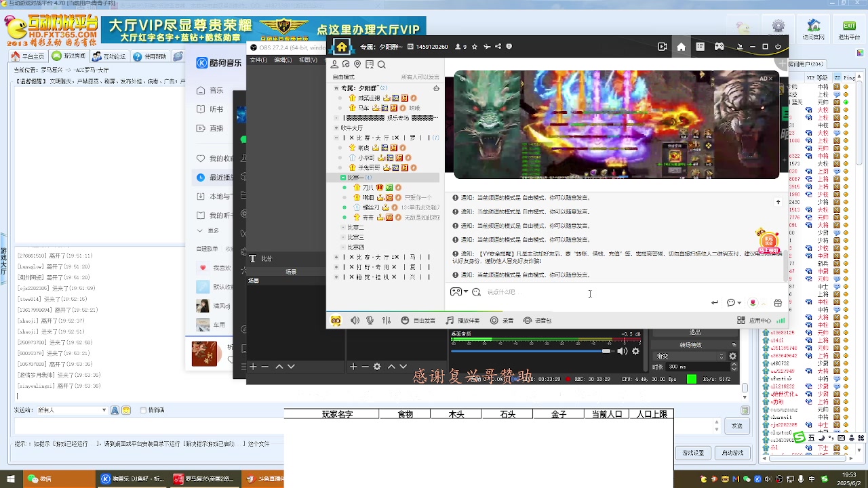Collapse the 专属: 夕阳群 root channel

(x=336, y=88)
